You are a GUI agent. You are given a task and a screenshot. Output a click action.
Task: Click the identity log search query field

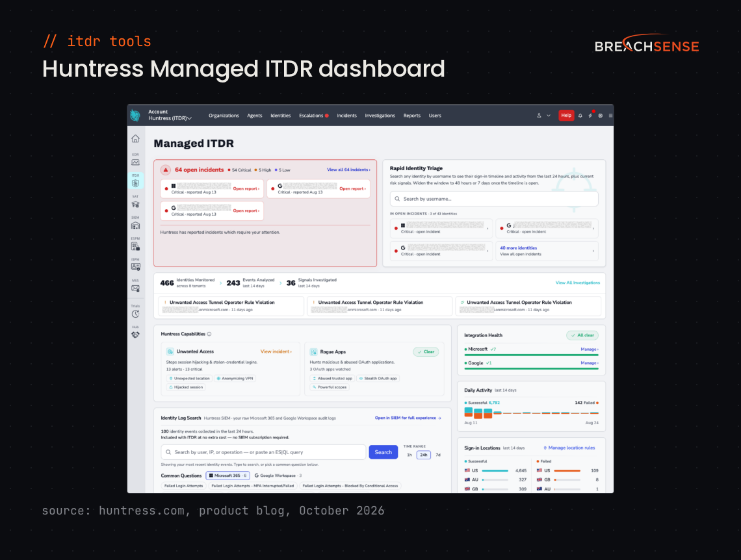pos(263,452)
